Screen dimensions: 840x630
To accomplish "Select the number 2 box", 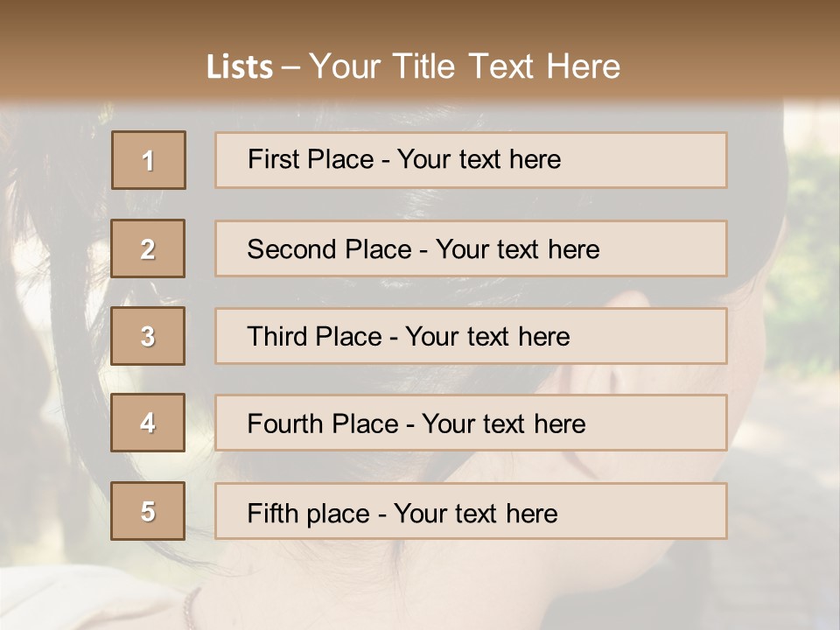I will (148, 248).
